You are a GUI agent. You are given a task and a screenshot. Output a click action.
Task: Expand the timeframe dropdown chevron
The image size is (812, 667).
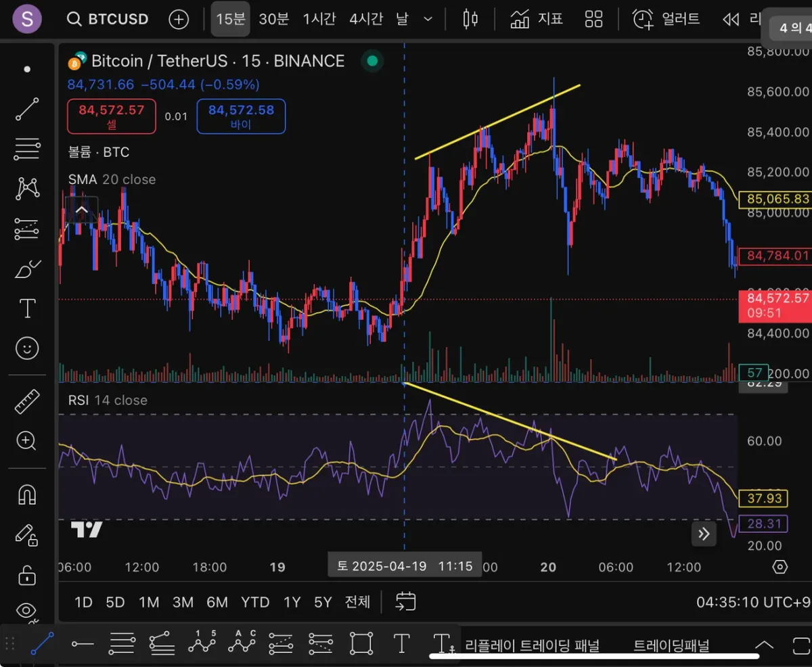(x=428, y=19)
